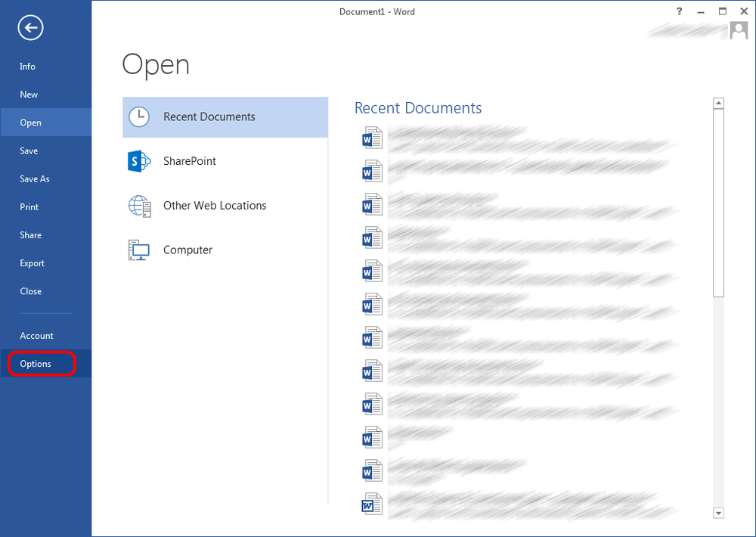
Task: Click the scroll down arrow of the recent list
Action: (718, 513)
